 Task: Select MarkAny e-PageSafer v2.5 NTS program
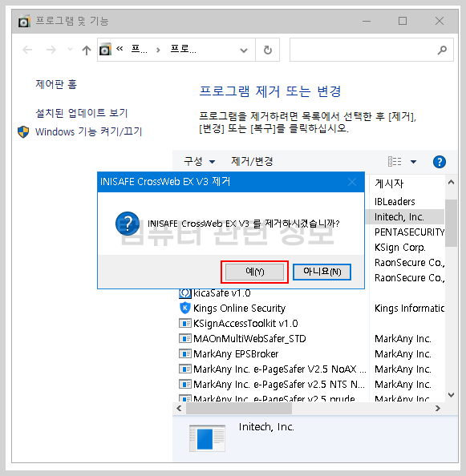(279, 385)
